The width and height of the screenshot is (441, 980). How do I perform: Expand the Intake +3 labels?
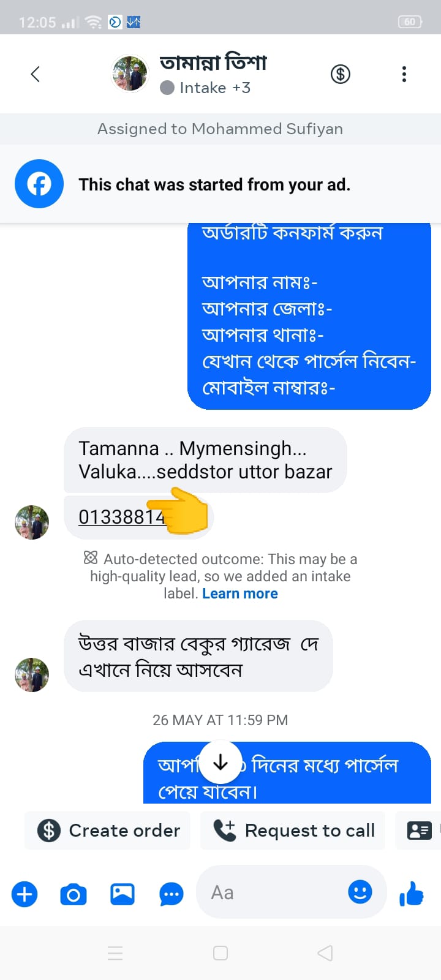click(x=205, y=88)
